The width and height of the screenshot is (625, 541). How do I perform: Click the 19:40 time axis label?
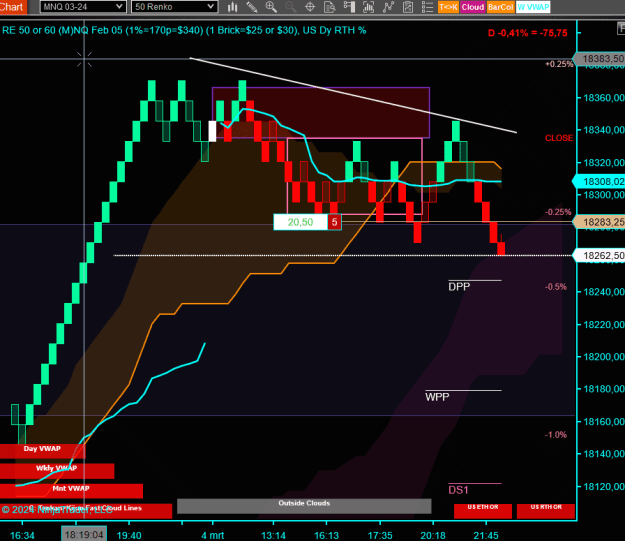click(x=129, y=535)
